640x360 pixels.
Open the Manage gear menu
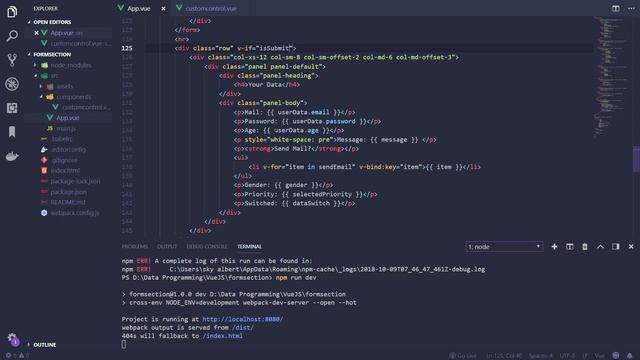tap(12, 338)
